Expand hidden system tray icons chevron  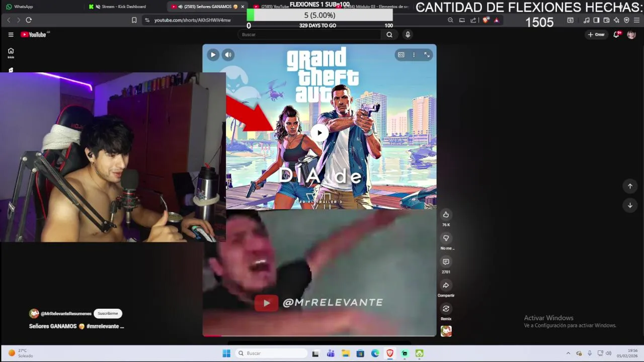(568, 353)
